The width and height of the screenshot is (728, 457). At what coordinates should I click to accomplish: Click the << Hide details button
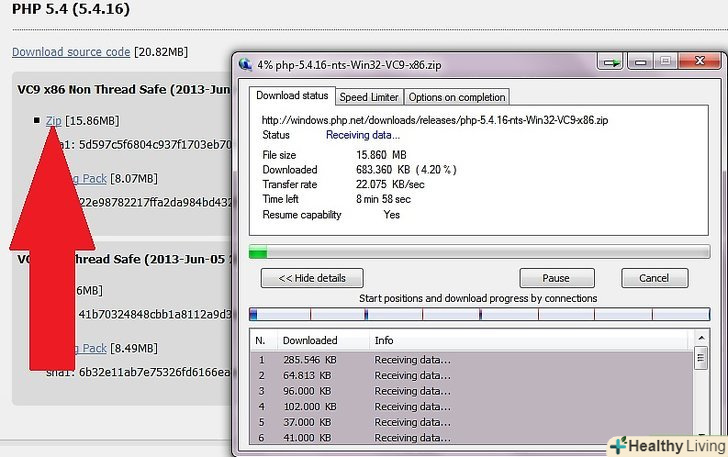pos(312,278)
